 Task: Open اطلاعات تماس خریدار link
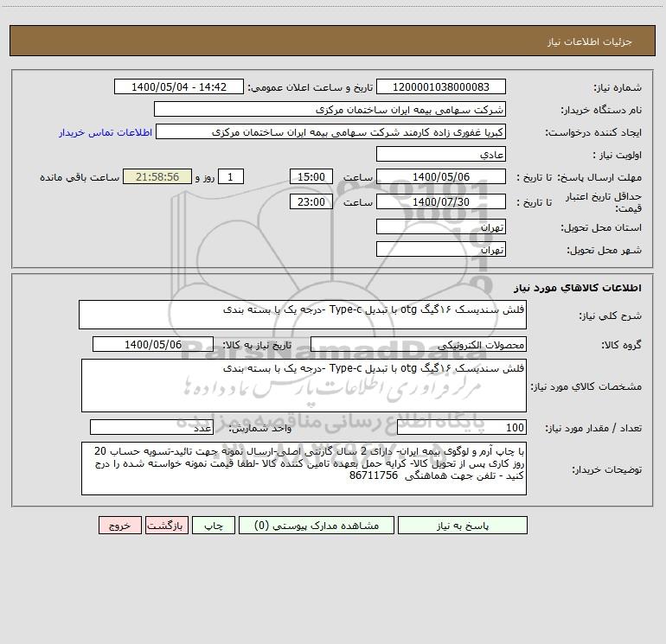[106, 132]
